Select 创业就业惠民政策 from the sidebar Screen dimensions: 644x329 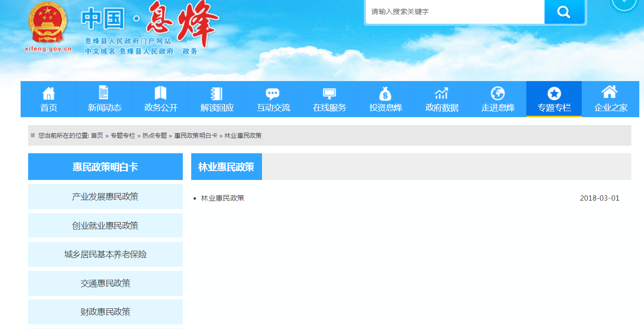(x=105, y=225)
